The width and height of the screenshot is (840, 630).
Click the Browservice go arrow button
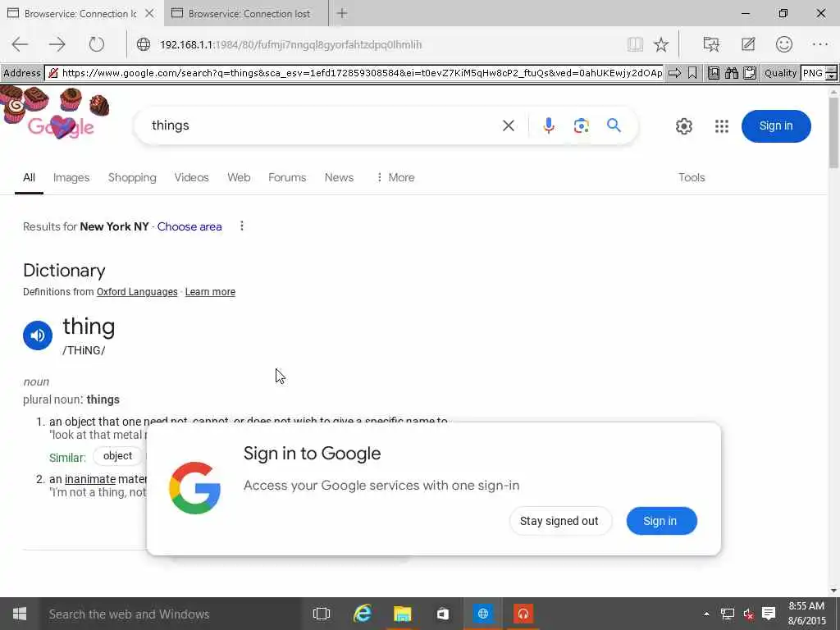click(x=674, y=73)
